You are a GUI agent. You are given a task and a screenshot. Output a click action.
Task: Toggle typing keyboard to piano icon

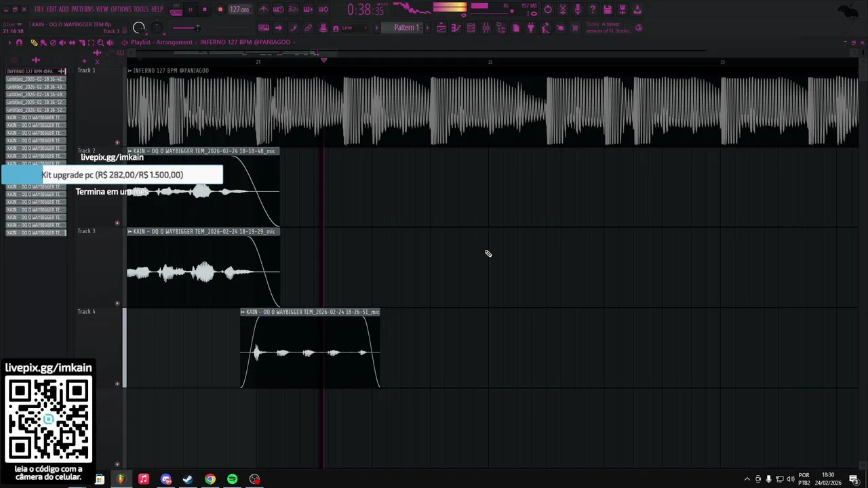tap(263, 28)
